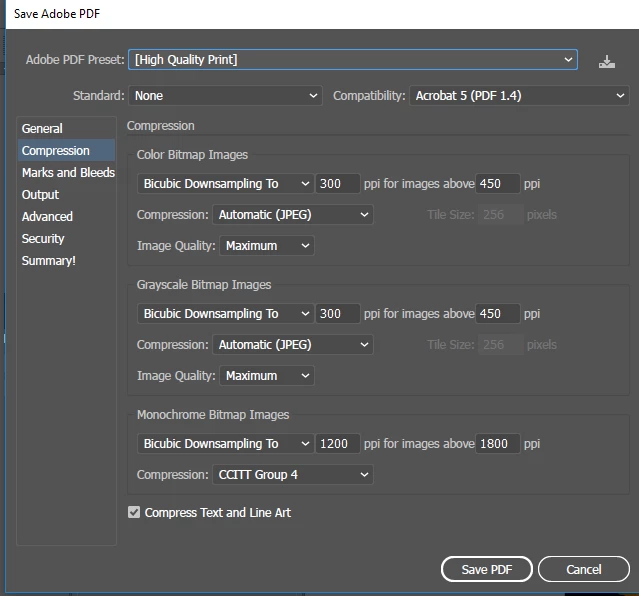Click Grayscale Bitmap 450 ppi threshold field

pos(498,313)
